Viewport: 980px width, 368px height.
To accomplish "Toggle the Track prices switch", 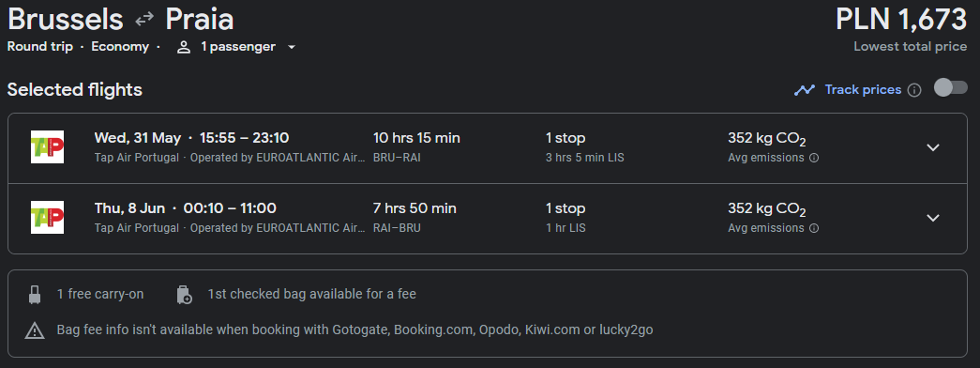I will (950, 88).
